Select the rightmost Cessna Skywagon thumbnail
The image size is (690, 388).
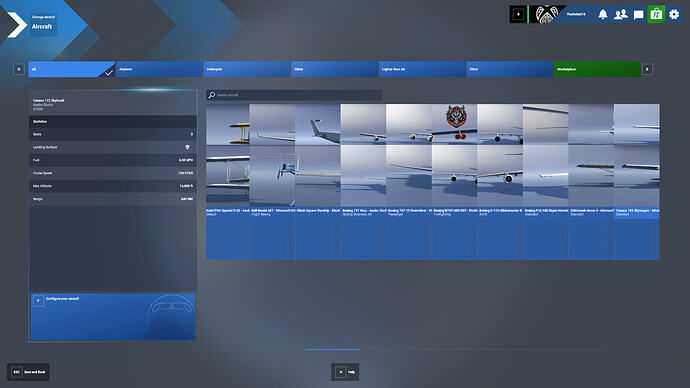(637, 181)
